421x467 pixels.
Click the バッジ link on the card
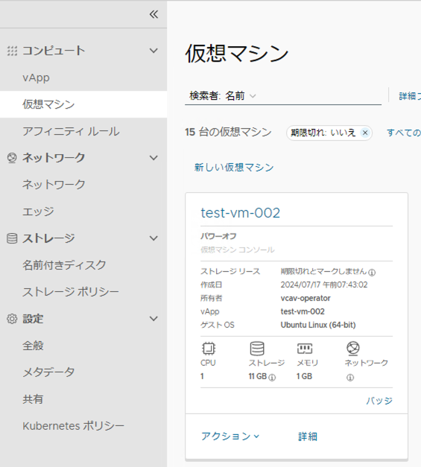379,401
